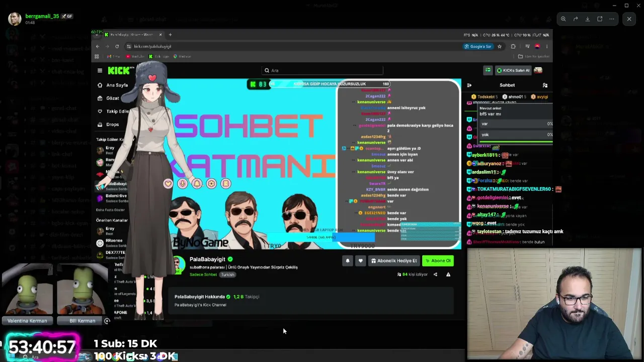This screenshot has height=362, width=644.
Task: Select the PalaBabayigit stream browser tab
Action: click(133, 35)
